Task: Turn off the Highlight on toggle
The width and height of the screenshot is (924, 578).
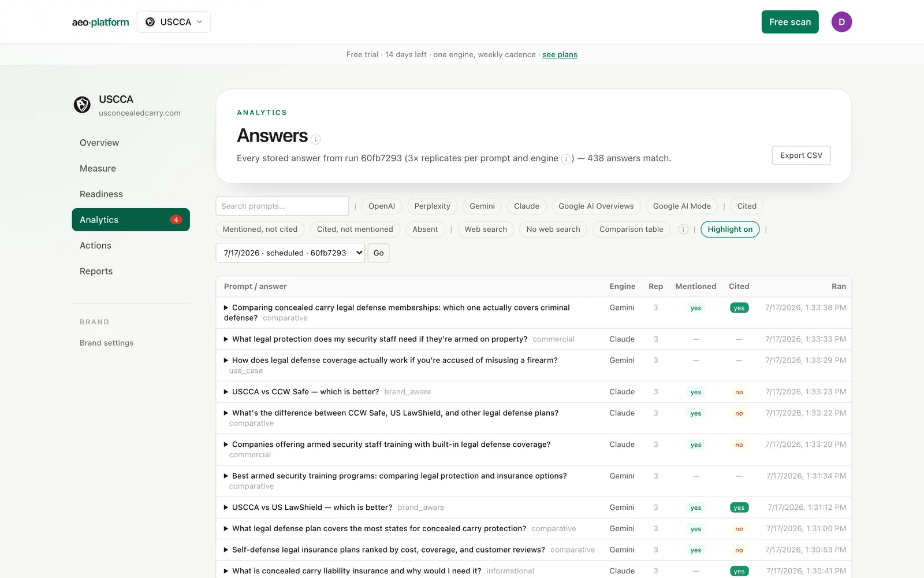Action: (x=730, y=229)
